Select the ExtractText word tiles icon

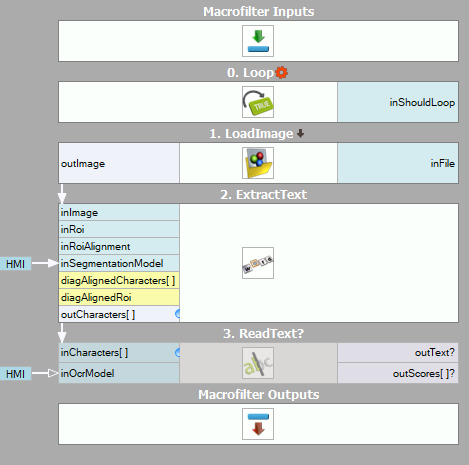(258, 263)
